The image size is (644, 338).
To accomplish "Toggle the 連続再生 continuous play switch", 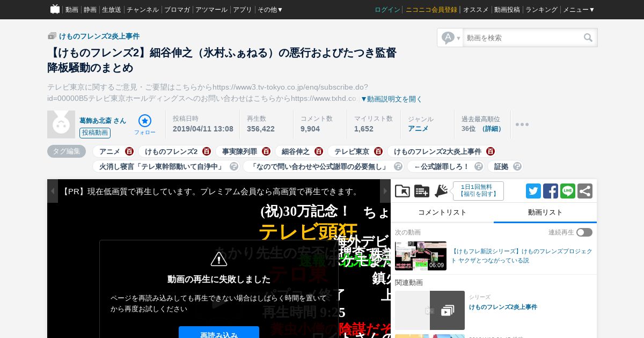I will point(584,232).
